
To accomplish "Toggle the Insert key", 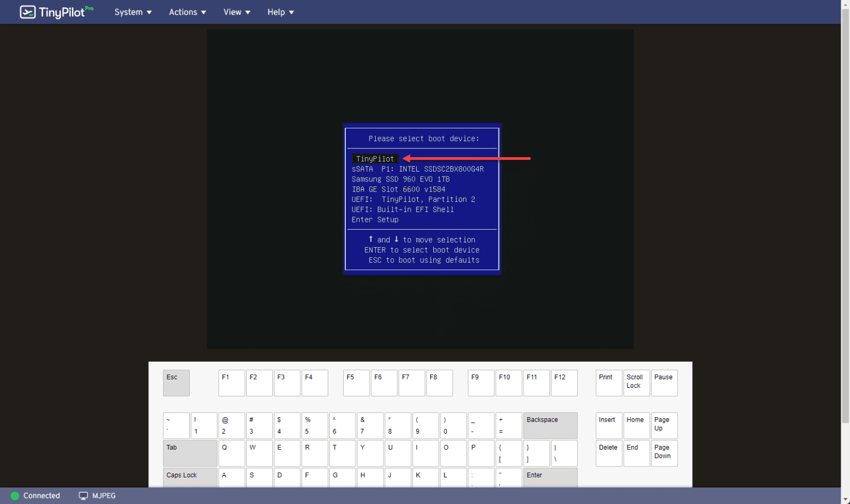I will pyautogui.click(x=608, y=425).
